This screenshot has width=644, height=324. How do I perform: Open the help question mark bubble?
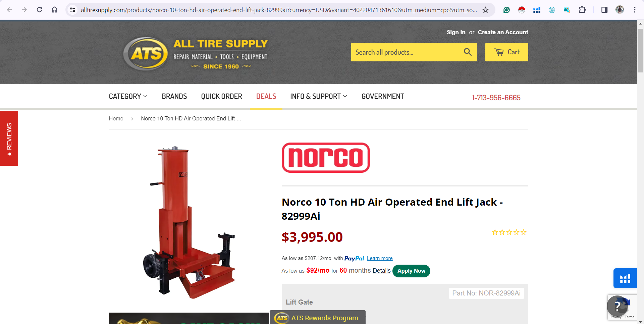[617, 306]
